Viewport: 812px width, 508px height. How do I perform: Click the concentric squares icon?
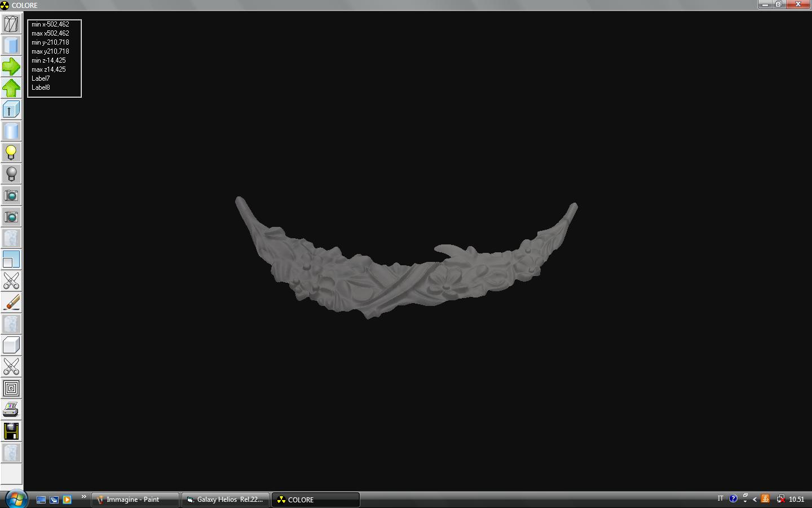coord(11,388)
